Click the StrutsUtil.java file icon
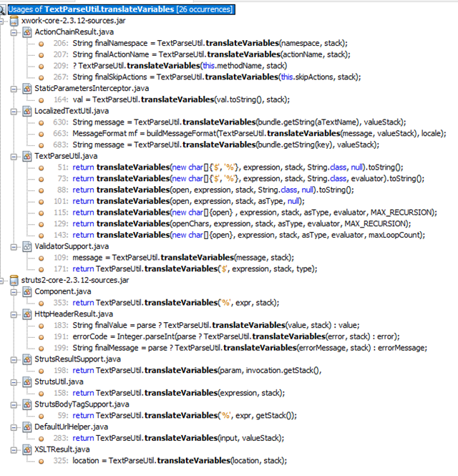Screen dimensions: 458x476 coord(27,382)
